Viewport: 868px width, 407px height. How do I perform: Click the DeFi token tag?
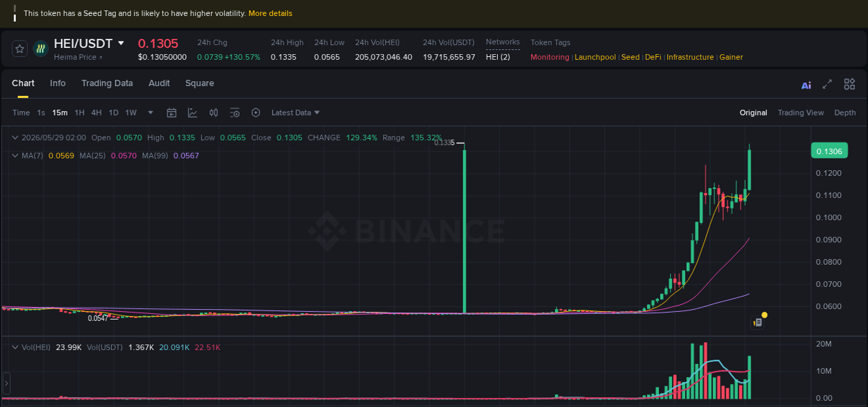point(653,57)
